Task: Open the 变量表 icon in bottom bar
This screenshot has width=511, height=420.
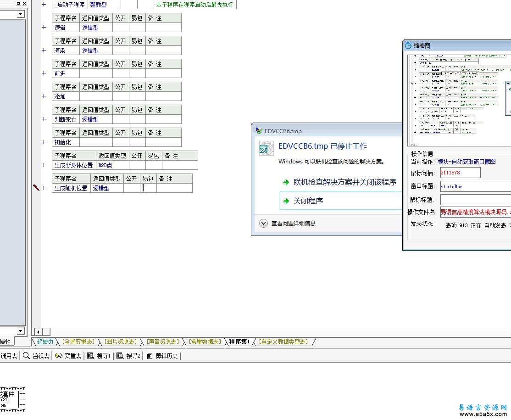Action: click(x=59, y=356)
